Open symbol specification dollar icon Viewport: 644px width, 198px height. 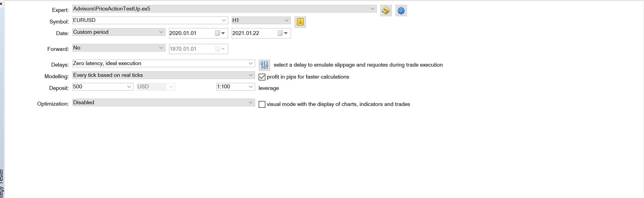[x=300, y=22]
